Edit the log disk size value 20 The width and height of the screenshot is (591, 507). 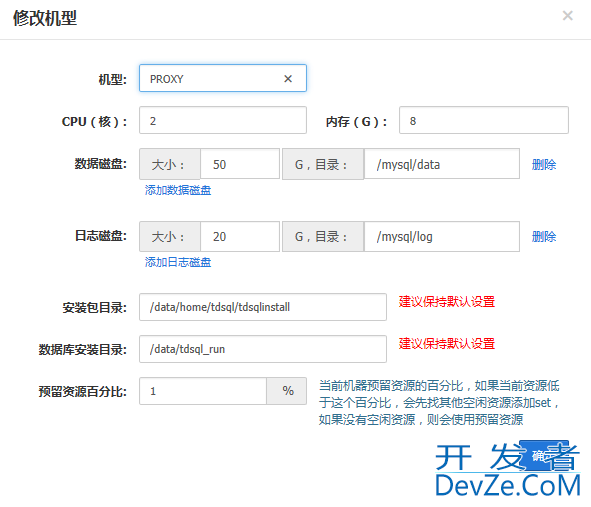click(240, 236)
